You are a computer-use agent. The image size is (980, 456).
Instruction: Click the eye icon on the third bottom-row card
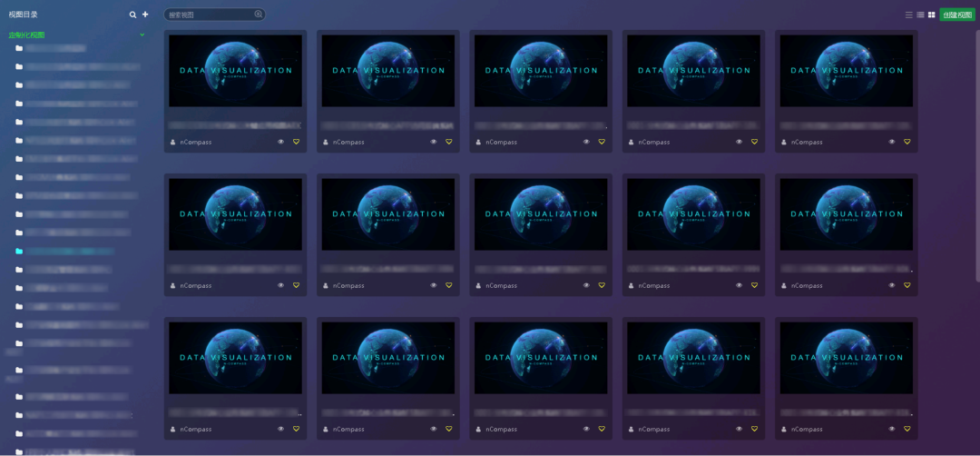click(x=586, y=429)
